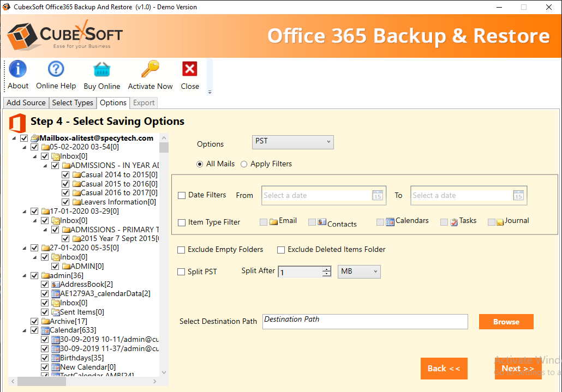
Task: Click the Destination Path input field
Action: (364, 322)
